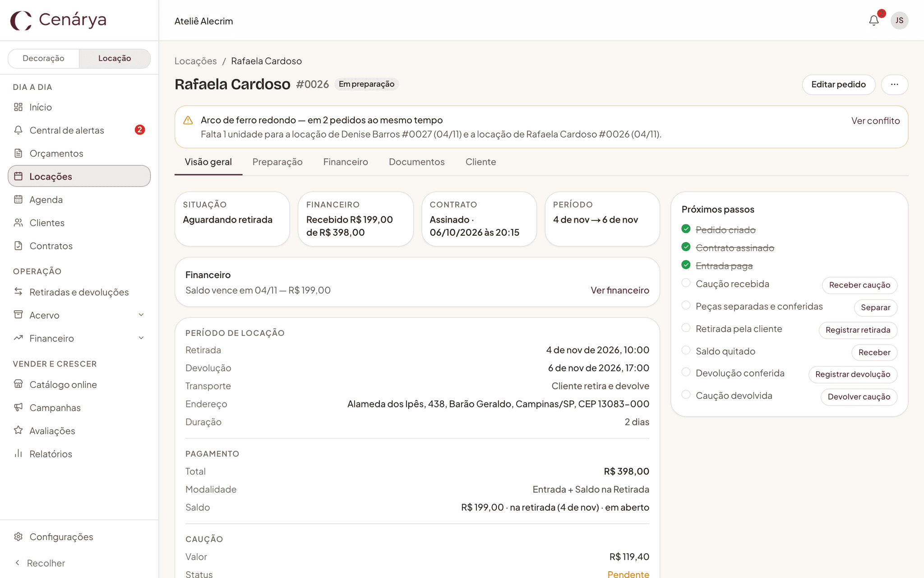
Task: Open Clientes people icon
Action: tap(18, 223)
